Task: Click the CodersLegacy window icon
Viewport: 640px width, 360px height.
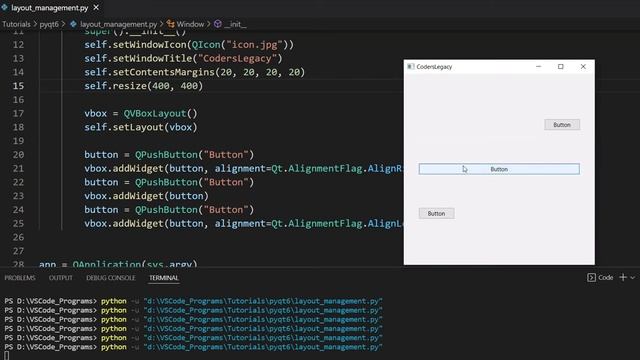Action: coord(411,67)
